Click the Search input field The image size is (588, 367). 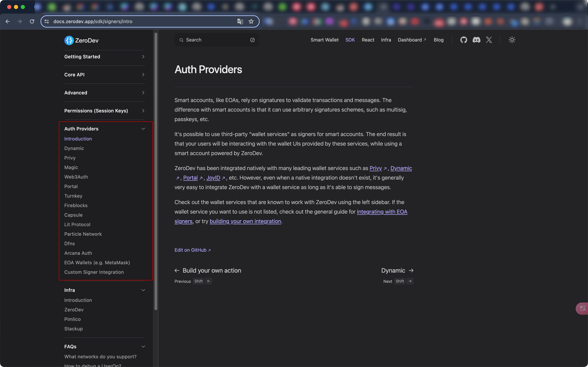pyautogui.click(x=217, y=40)
